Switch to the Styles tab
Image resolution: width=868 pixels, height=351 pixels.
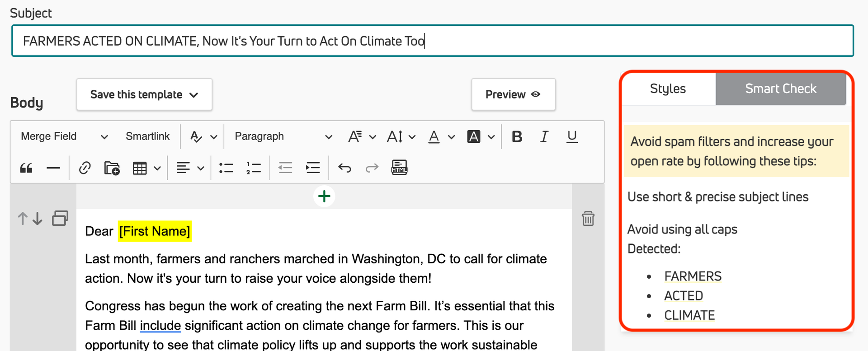pyautogui.click(x=668, y=89)
